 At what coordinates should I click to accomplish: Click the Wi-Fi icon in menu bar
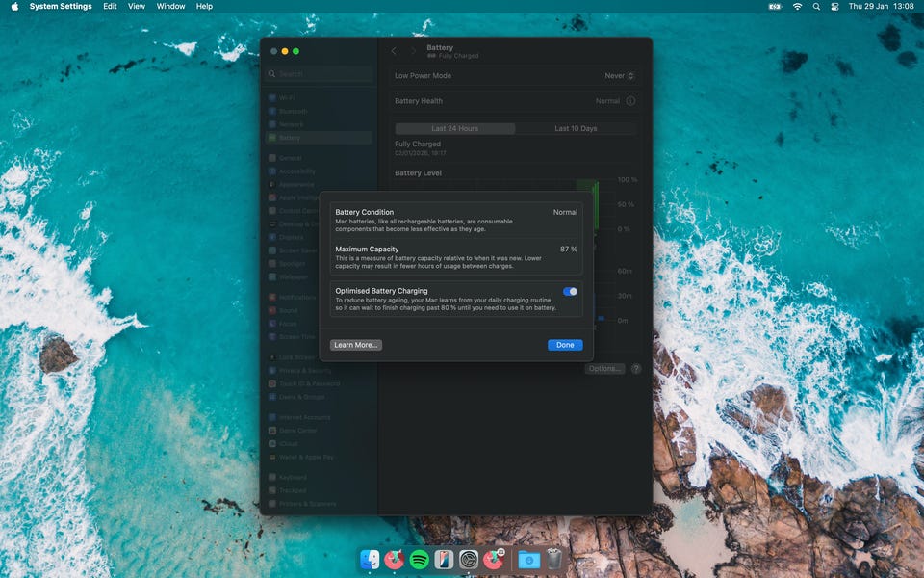(x=797, y=7)
